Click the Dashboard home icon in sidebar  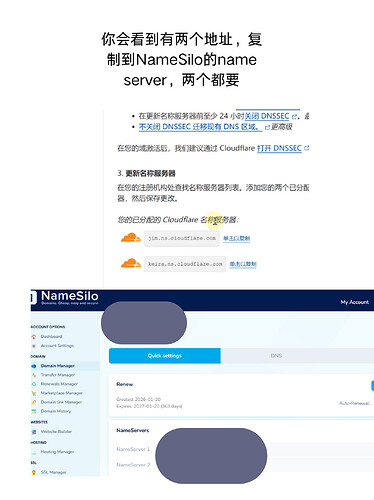[34, 337]
